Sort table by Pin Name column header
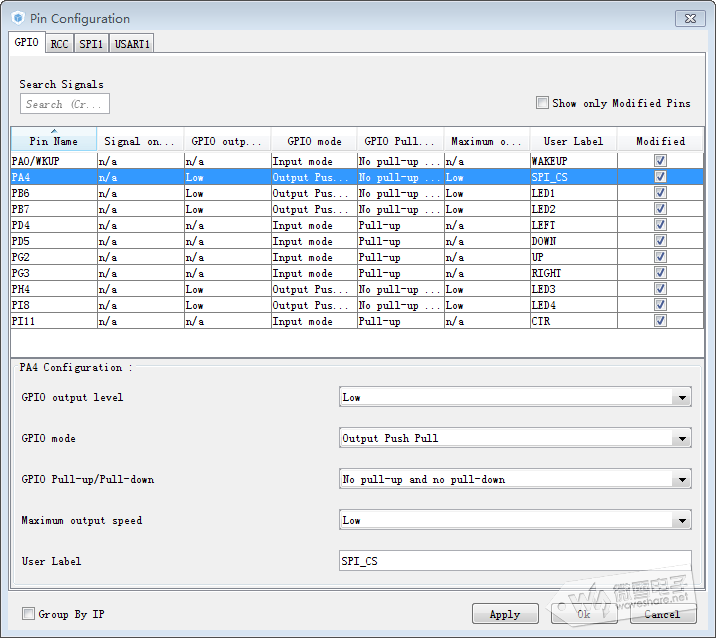This screenshot has height=638, width=716. click(x=53, y=141)
